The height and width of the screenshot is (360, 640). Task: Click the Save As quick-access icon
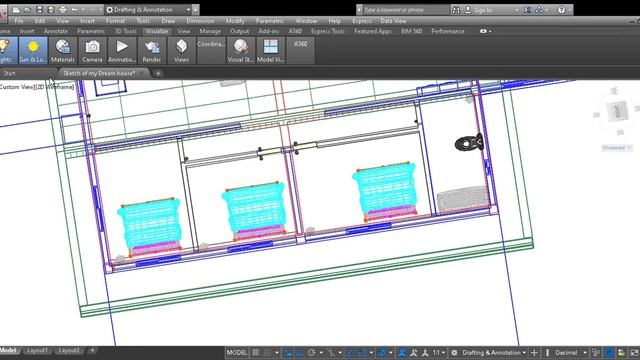point(51,9)
